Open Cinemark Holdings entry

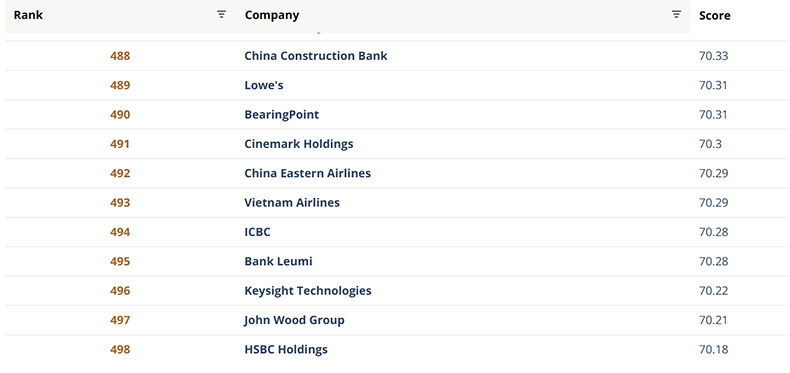[x=299, y=144]
